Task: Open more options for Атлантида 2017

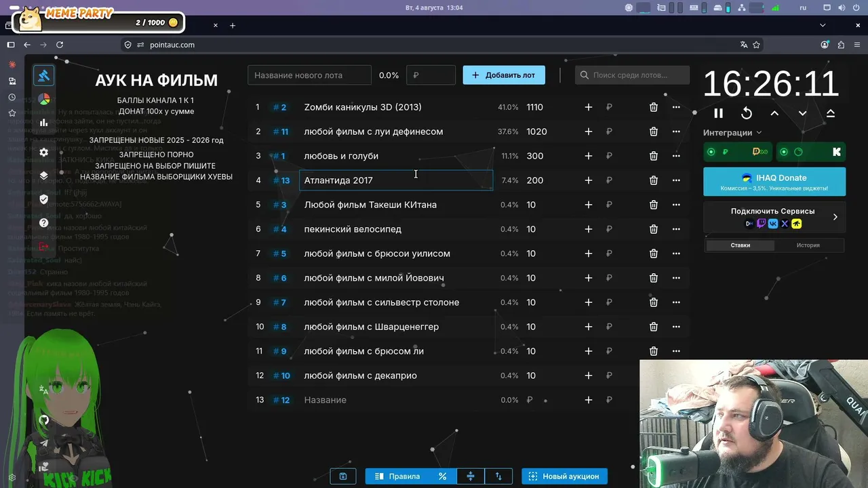Action: pyautogui.click(x=676, y=180)
